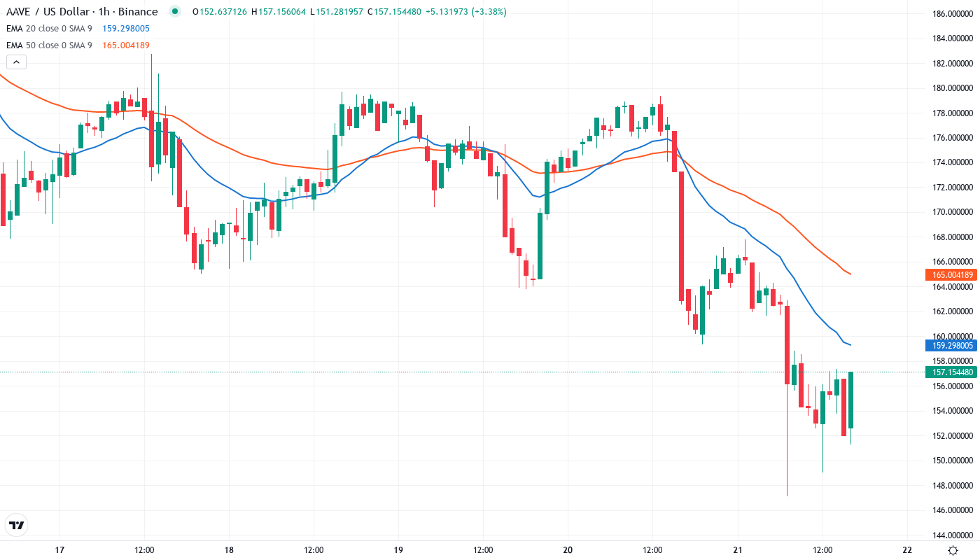Click the green 157.154480 current price label

pyautogui.click(x=950, y=372)
